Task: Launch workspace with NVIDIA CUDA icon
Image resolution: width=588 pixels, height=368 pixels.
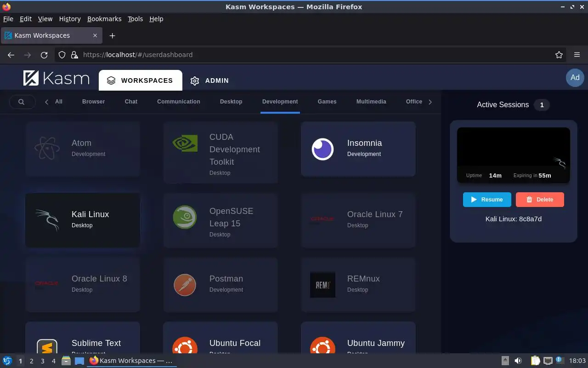Action: pyautogui.click(x=185, y=144)
